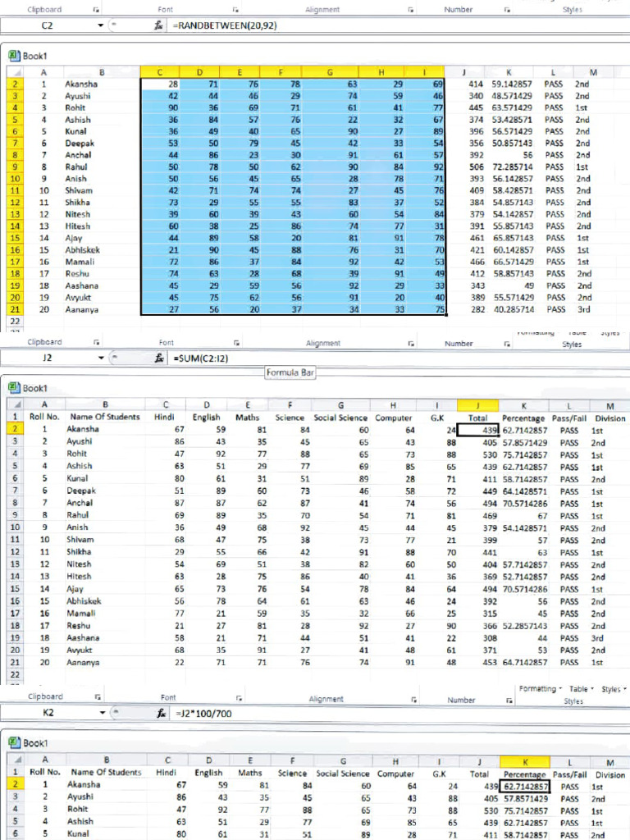Open the Clipboard dialog launcher above the C2 name box
Viewport: 630px width, 840px height.
tap(96, 10)
